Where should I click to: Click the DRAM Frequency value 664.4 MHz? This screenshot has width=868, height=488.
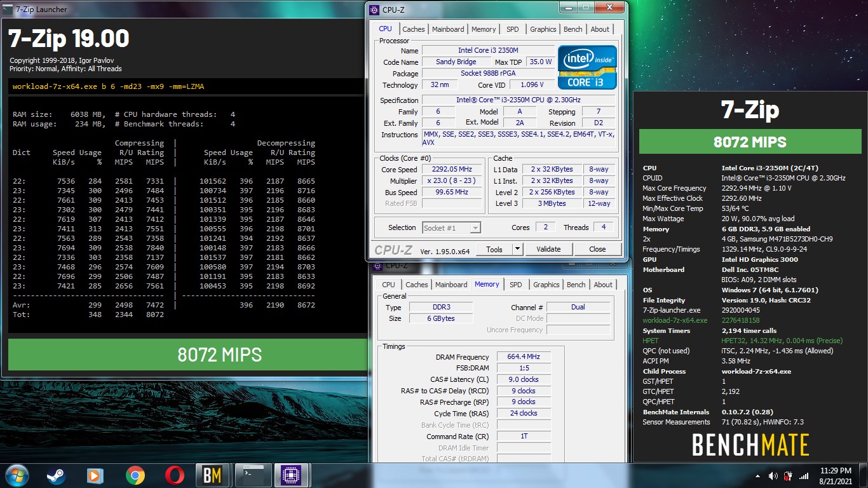tap(524, 357)
